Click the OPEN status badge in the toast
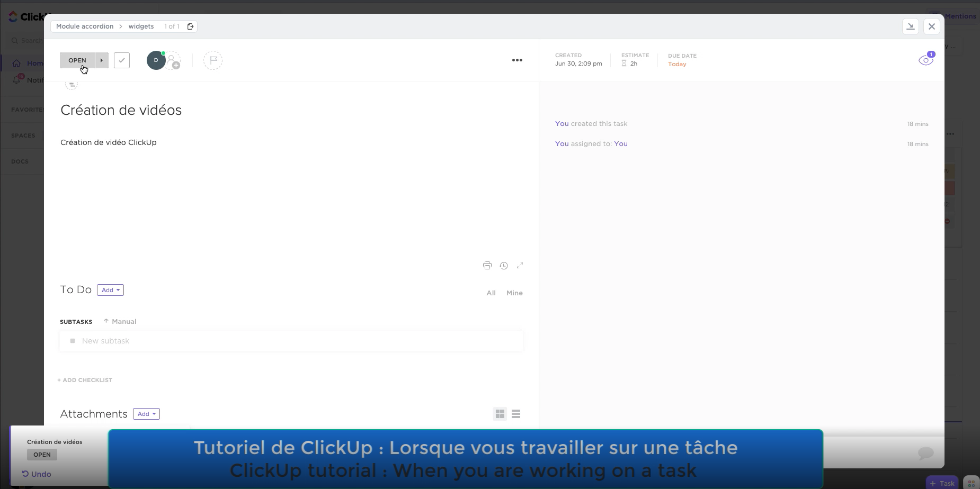980x489 pixels. tap(42, 455)
